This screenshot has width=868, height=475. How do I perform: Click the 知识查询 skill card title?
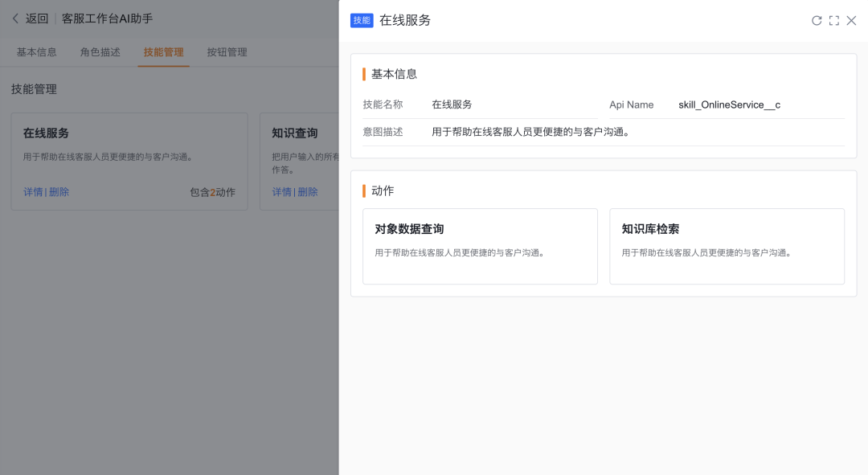[295, 133]
